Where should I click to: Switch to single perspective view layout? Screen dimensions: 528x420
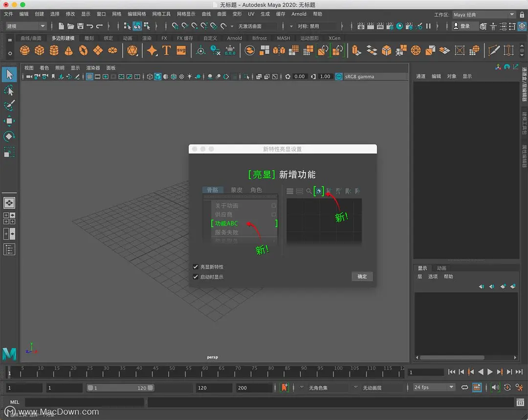coord(9,203)
